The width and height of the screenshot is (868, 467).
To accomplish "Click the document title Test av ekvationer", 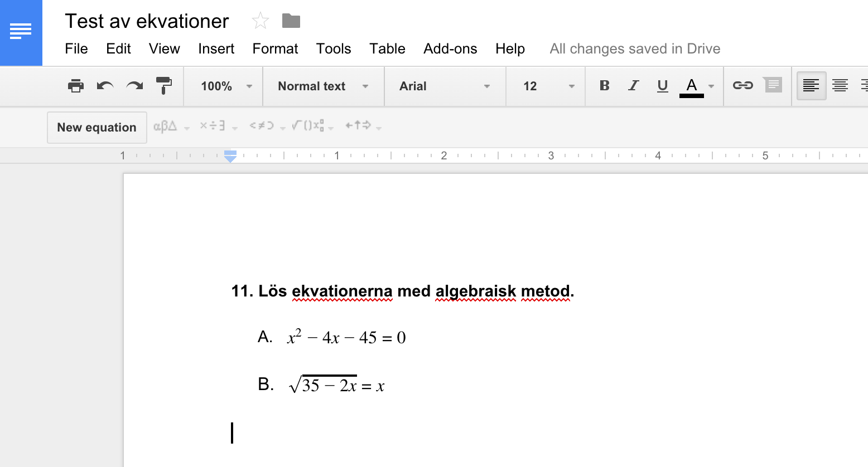I will coord(147,21).
